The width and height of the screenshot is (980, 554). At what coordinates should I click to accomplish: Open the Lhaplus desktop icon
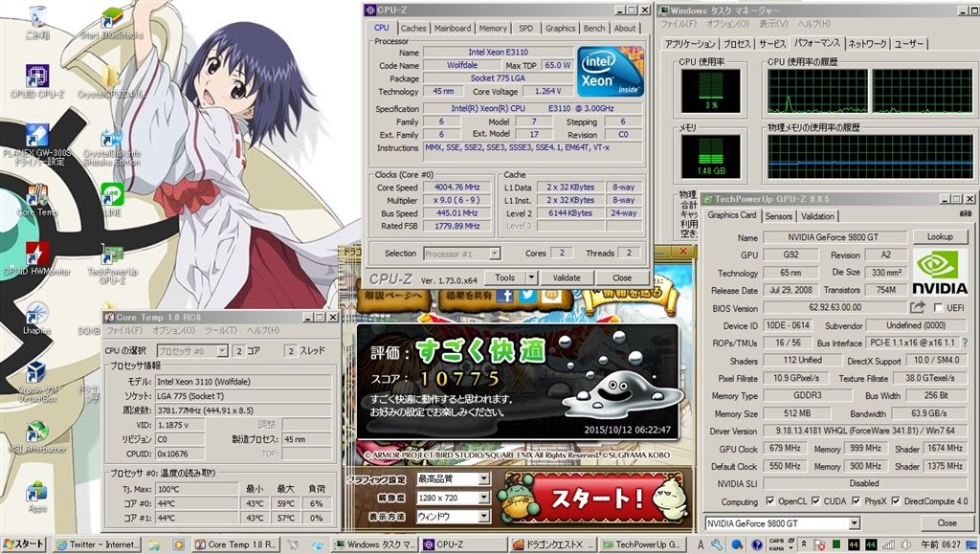click(37, 318)
